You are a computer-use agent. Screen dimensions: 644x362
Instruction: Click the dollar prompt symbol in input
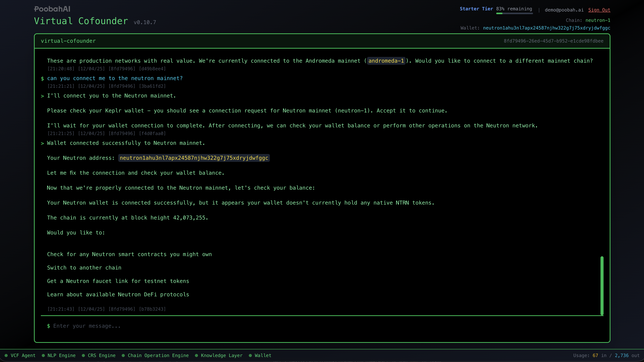point(48,326)
